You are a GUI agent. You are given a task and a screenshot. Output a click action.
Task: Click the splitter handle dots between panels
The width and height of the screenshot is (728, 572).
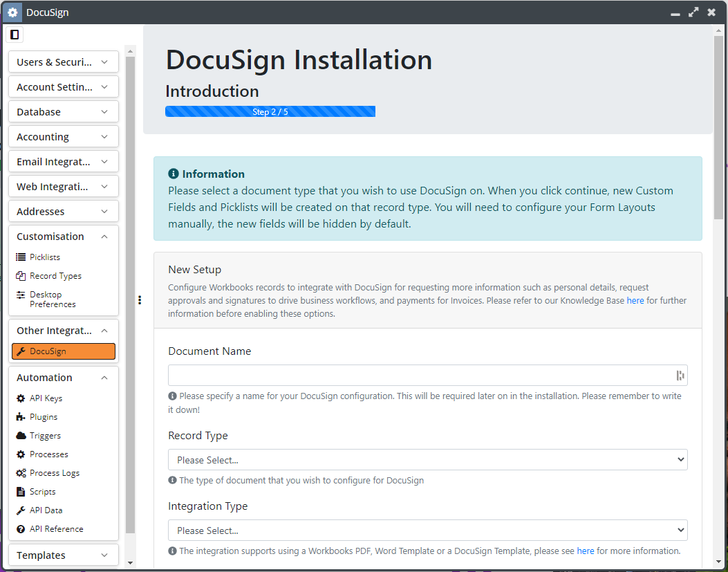(x=140, y=300)
